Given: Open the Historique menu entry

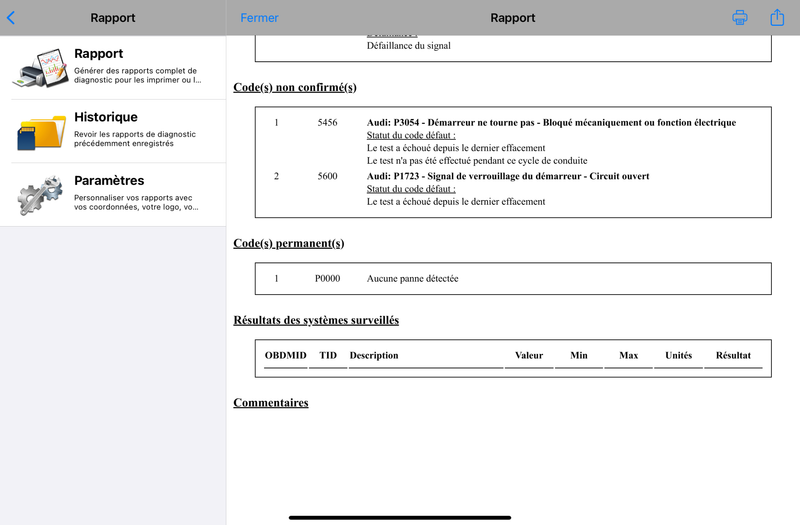Looking at the screenshot, I should click(x=113, y=132).
